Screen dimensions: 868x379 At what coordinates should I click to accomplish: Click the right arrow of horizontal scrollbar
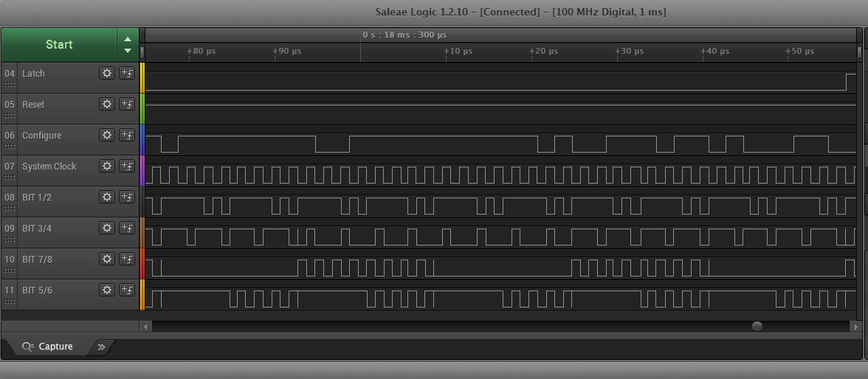856,327
